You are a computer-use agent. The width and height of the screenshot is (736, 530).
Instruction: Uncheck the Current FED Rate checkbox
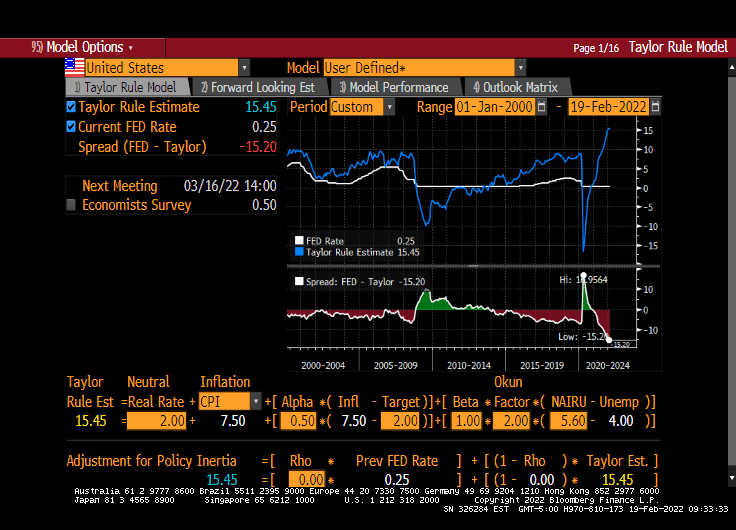(x=71, y=127)
